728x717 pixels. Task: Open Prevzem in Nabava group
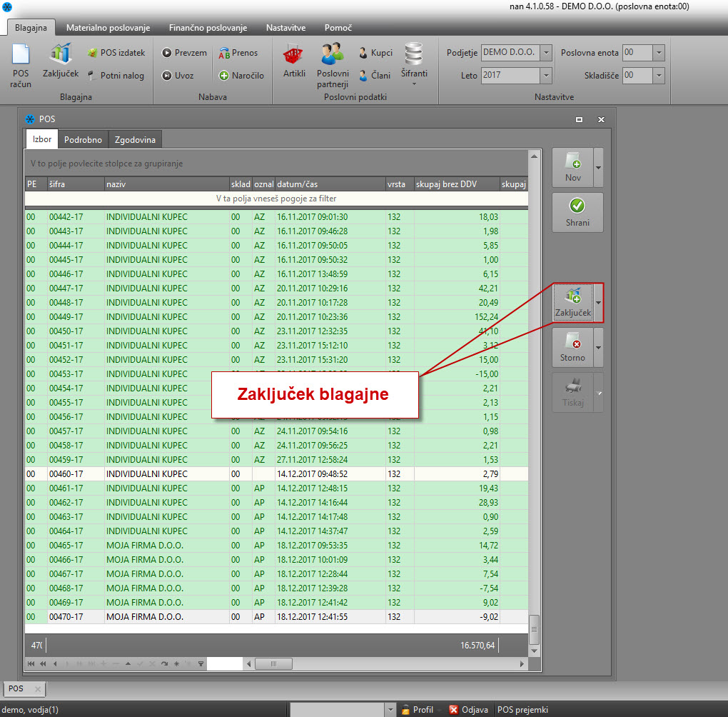coord(184,53)
